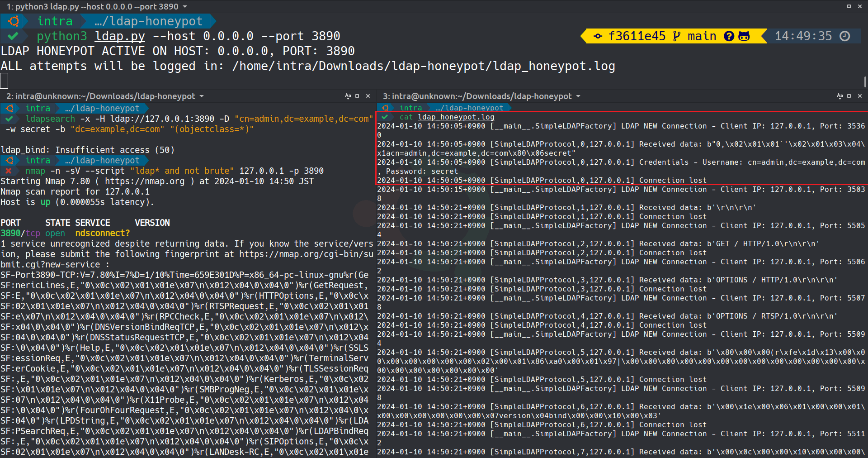Close terminal pane 3
The height and width of the screenshot is (458, 868).
(860, 96)
